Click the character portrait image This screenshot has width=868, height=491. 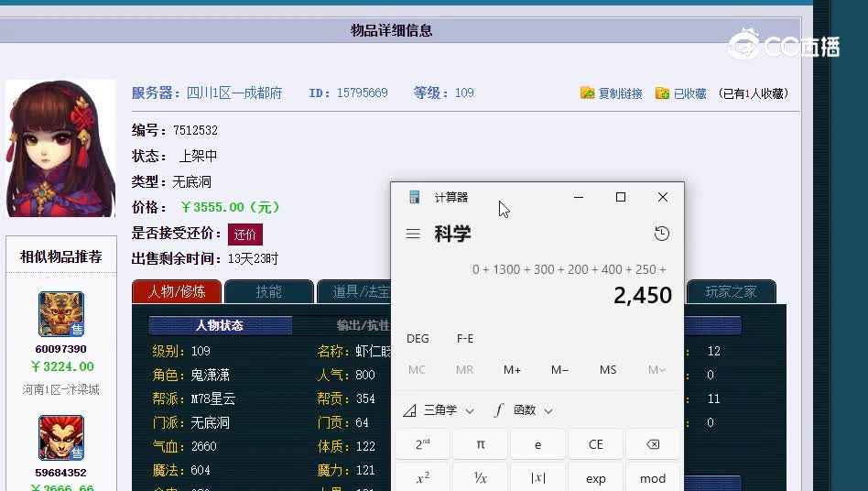pos(60,148)
